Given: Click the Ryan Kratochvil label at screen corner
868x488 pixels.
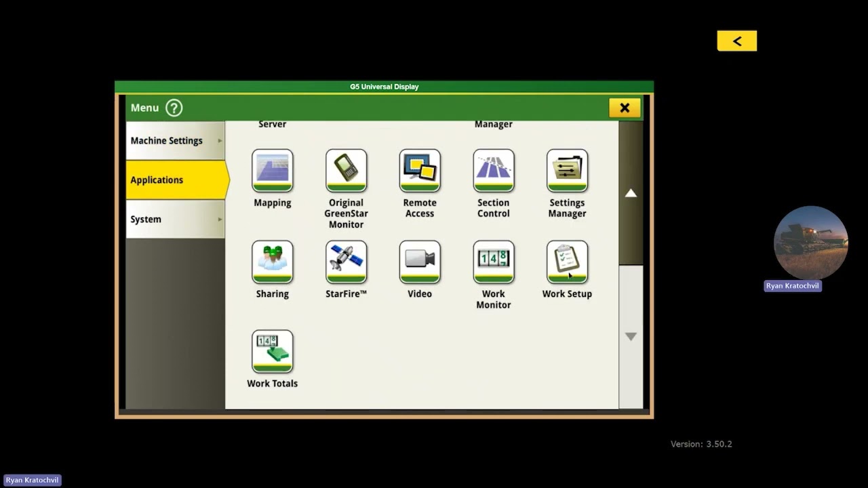Looking at the screenshot, I should [x=32, y=480].
